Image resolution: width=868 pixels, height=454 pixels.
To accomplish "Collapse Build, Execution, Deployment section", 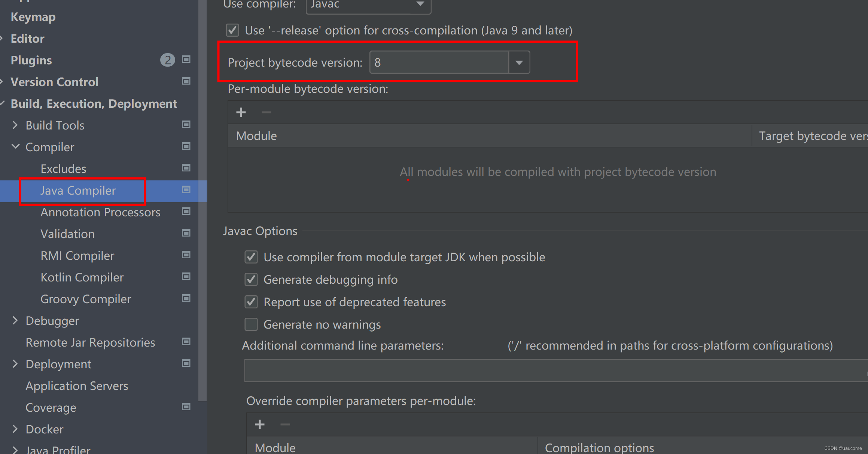I will tap(2, 103).
